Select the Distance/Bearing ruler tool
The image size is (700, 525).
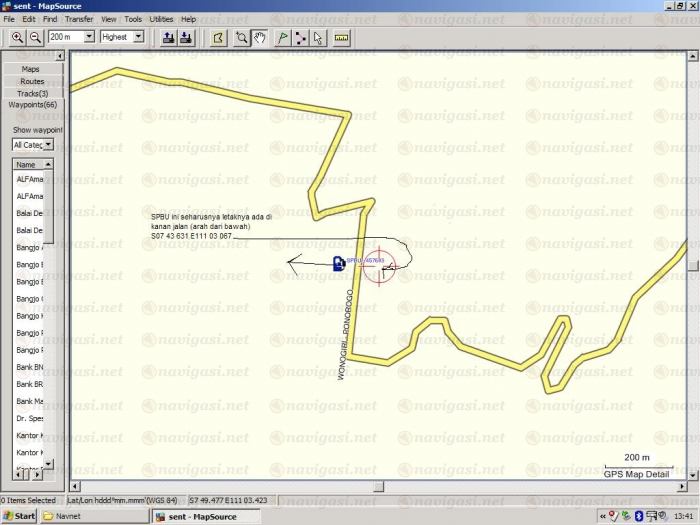pyautogui.click(x=342, y=37)
